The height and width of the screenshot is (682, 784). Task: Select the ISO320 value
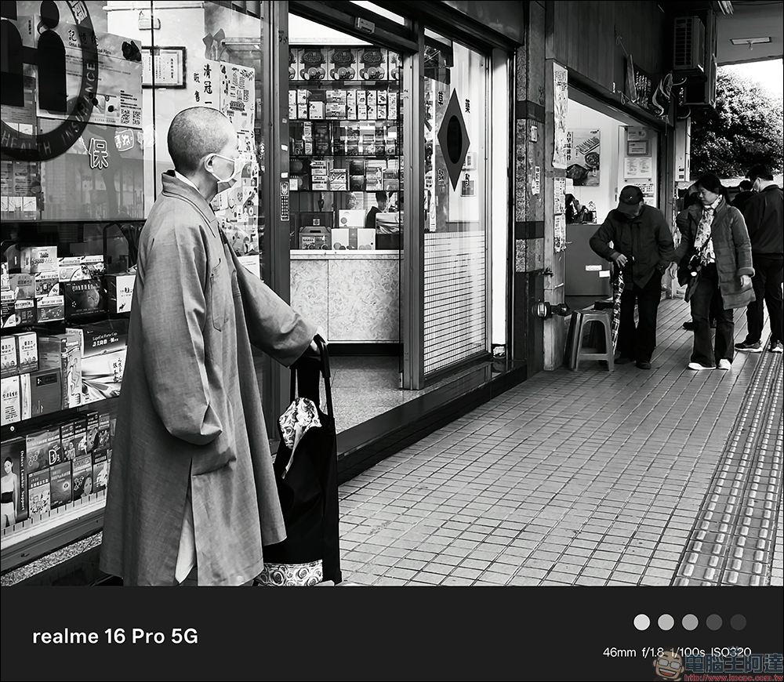731,652
